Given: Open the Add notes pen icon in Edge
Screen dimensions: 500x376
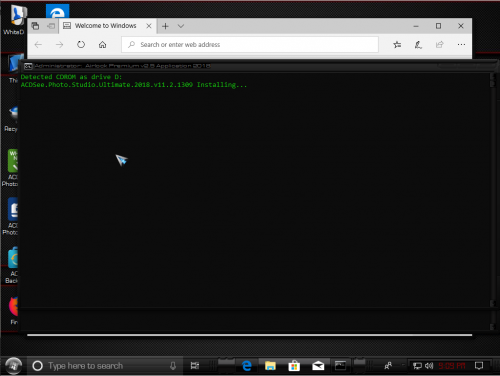Looking at the screenshot, I should pos(418,45).
